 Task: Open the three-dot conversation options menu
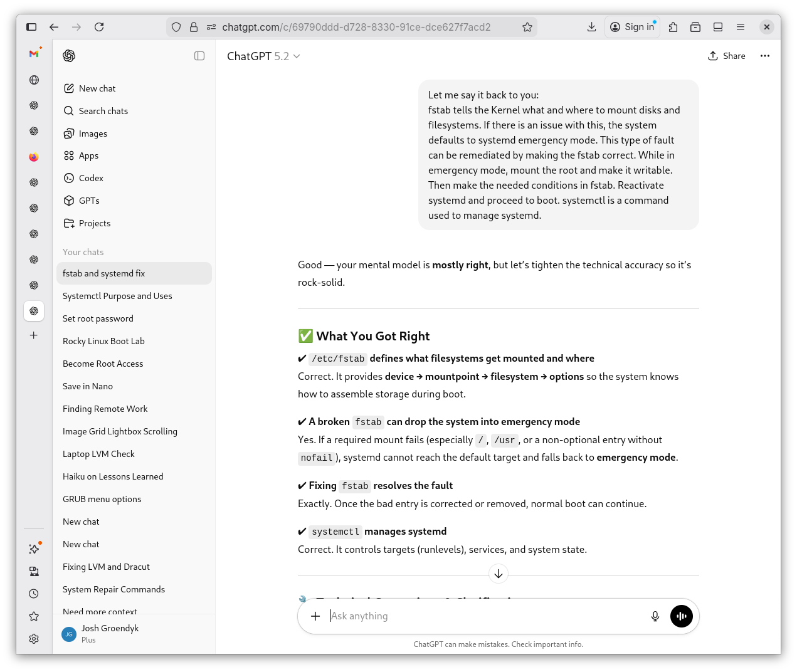tap(764, 56)
